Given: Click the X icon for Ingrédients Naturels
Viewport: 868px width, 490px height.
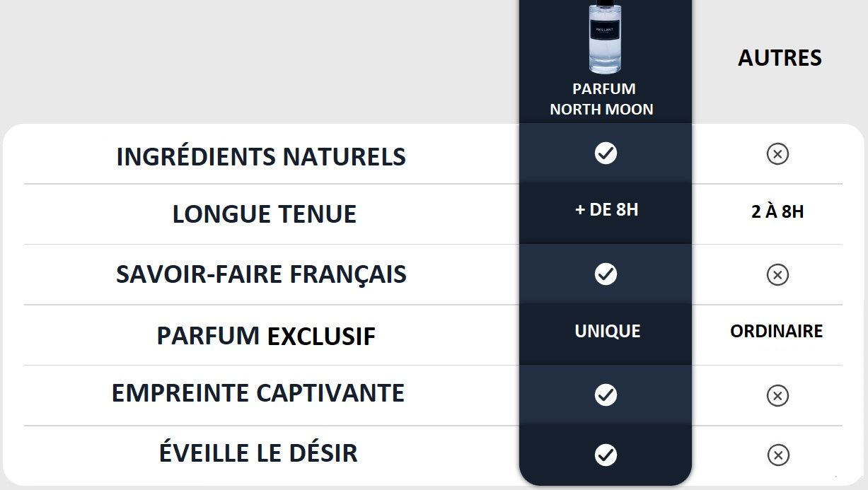Looking at the screenshot, I should point(777,153).
